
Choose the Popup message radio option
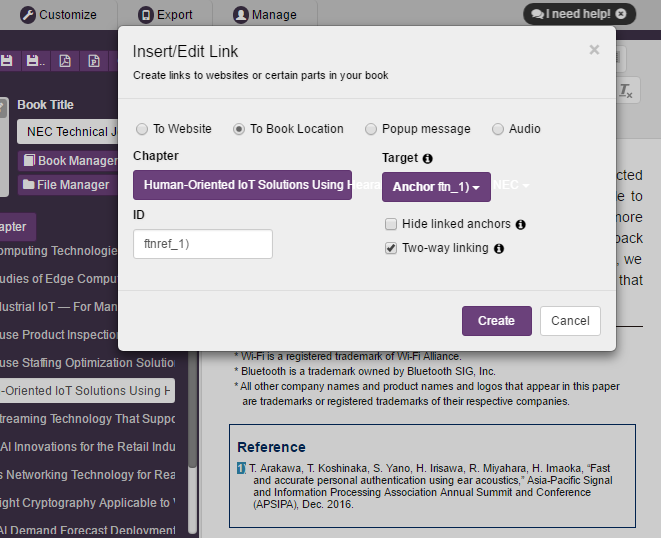pos(371,129)
